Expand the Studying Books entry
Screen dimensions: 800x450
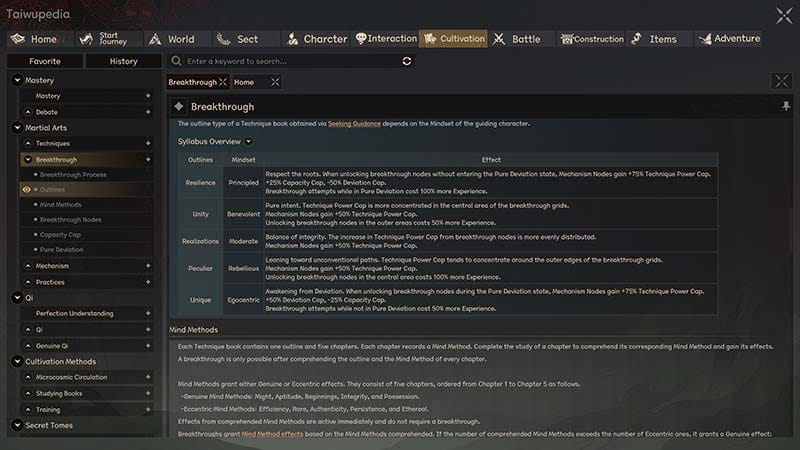pyautogui.click(x=28, y=393)
